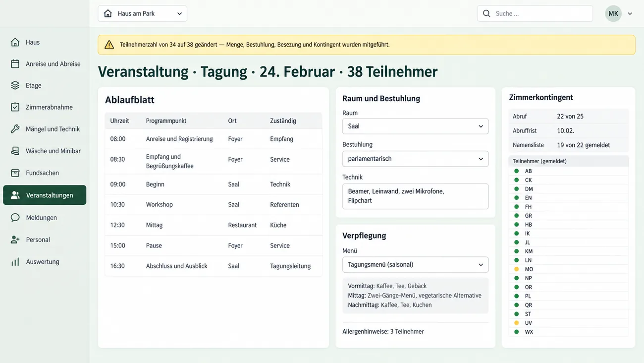644x363 pixels.
Task: Click the MK user avatar
Action: click(x=613, y=13)
